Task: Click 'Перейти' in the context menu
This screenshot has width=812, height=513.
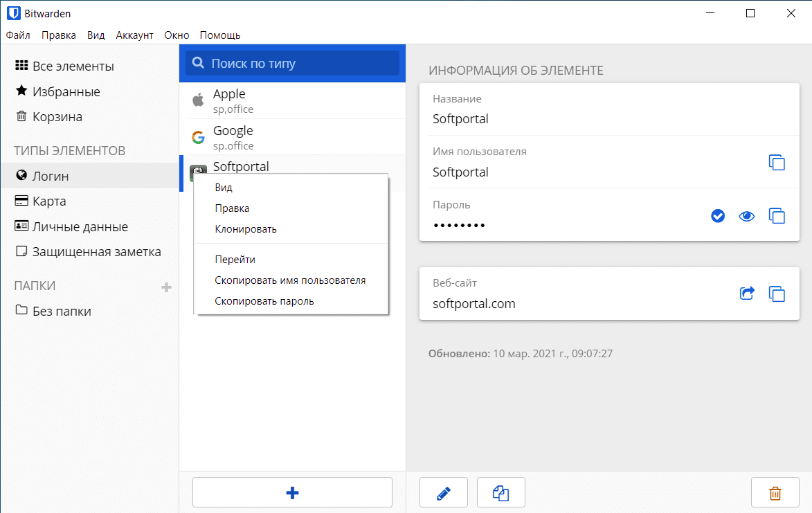Action: coord(235,260)
